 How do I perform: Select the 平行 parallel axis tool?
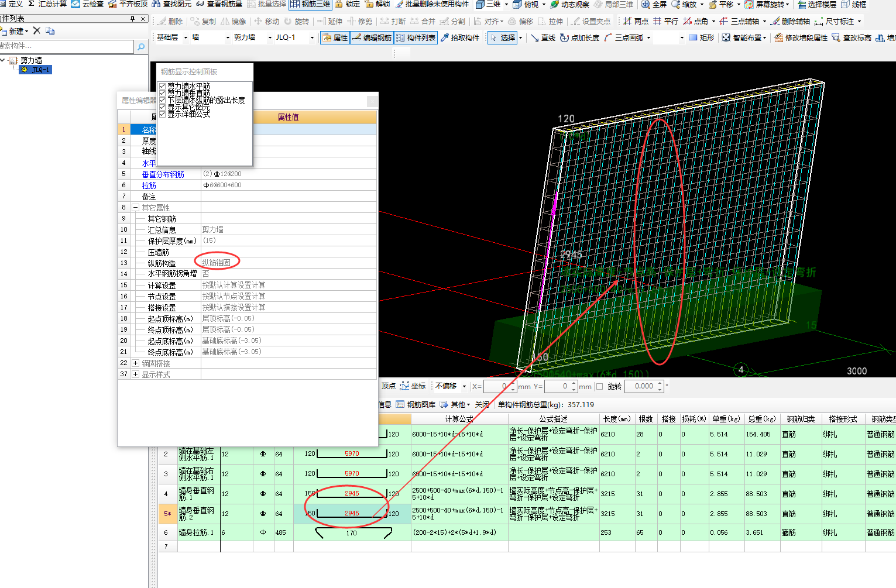(666, 21)
